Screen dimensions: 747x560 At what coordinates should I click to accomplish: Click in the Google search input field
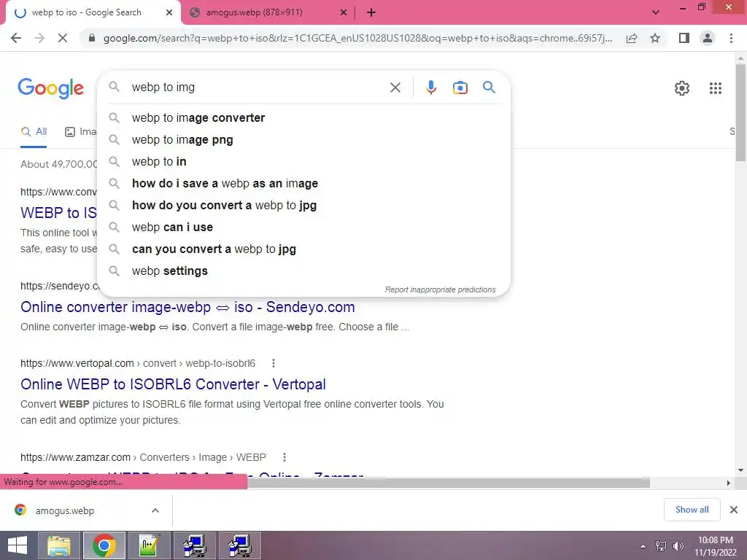(x=258, y=87)
